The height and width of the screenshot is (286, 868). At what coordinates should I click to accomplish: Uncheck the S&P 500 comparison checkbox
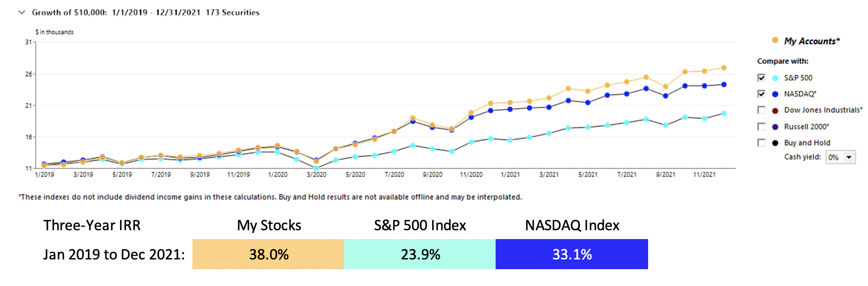761,78
